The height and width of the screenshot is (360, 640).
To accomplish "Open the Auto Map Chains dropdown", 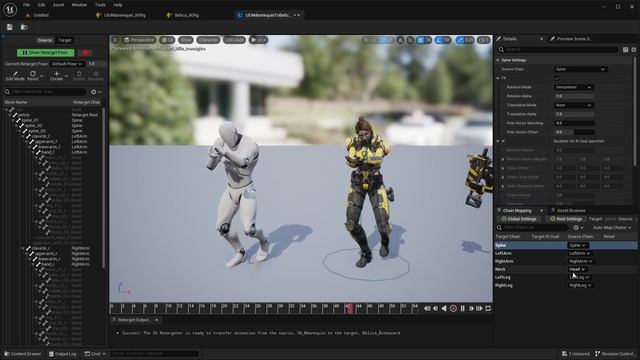I will click(612, 228).
